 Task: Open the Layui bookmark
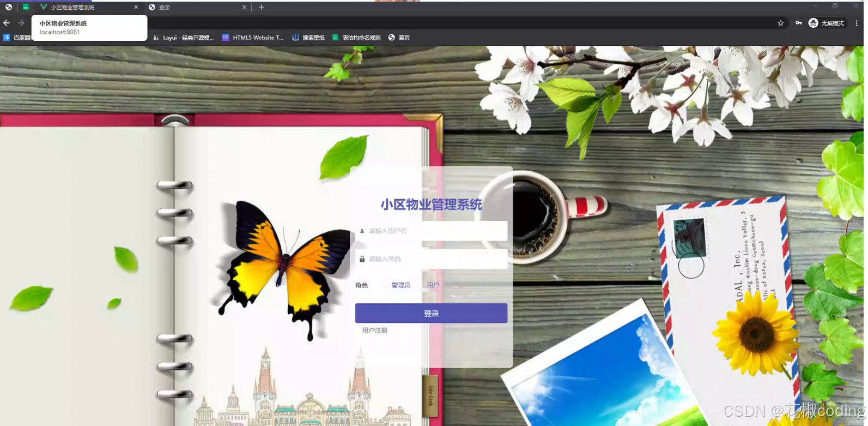(184, 38)
